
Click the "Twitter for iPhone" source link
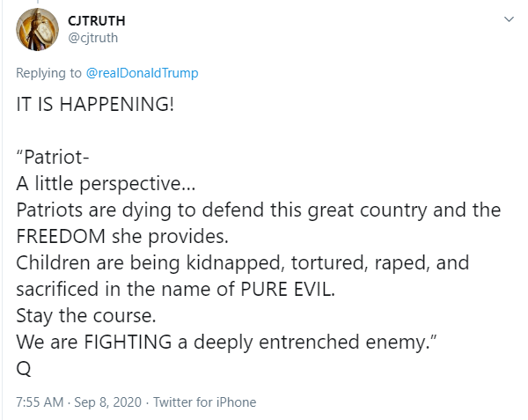coord(204,402)
